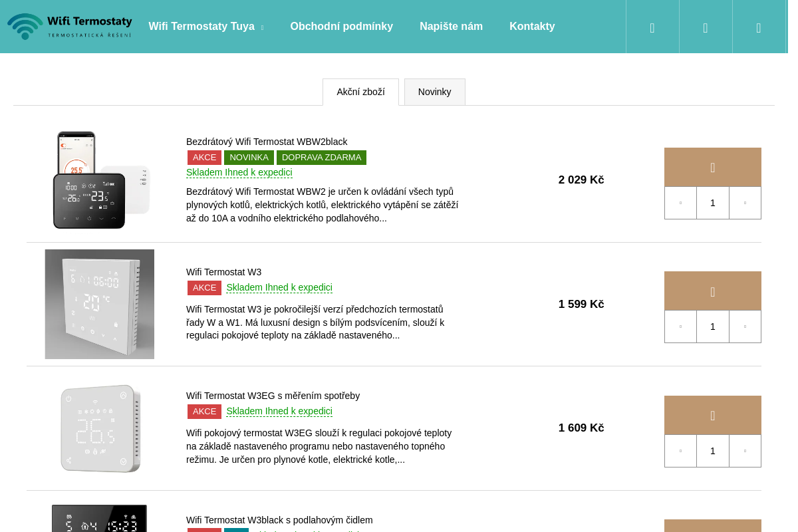This screenshot has height=532, width=798.
Task: Open the WBW2black thermostat product image
Action: point(100,180)
